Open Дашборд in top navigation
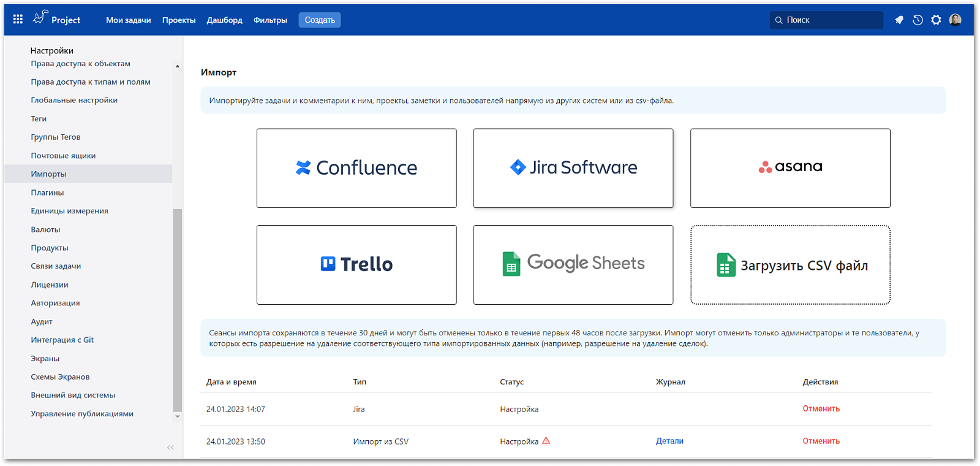 (x=225, y=20)
